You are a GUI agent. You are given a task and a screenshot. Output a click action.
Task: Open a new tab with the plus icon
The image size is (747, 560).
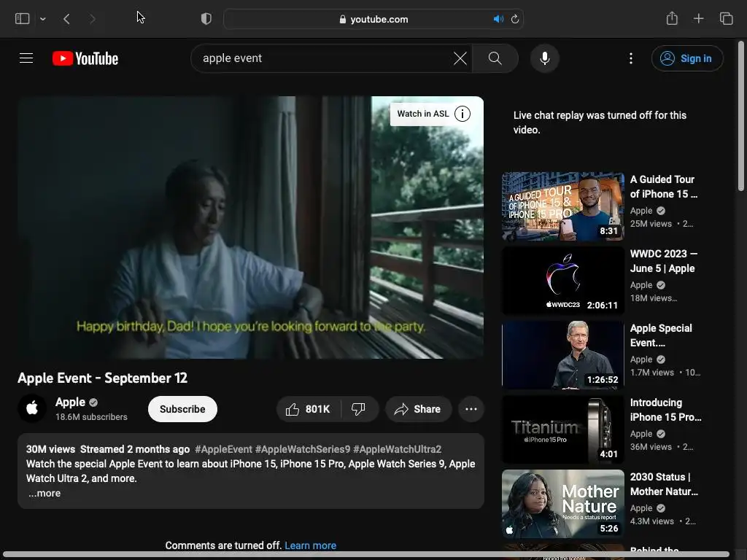[x=698, y=18]
